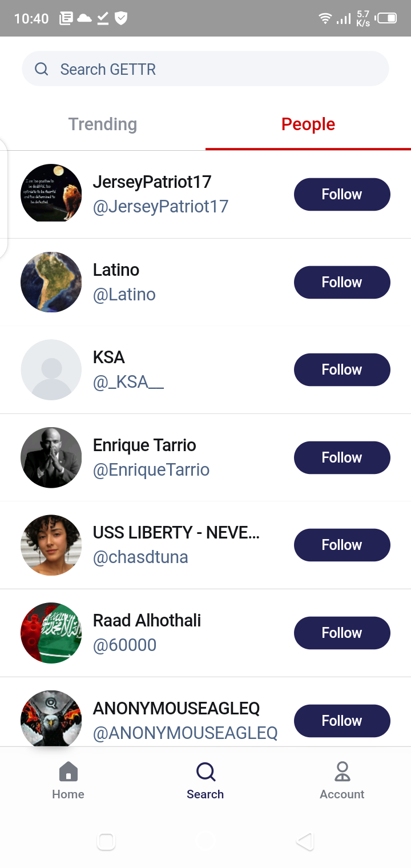Open the Home tab icon
Screen dimensions: 411x868
(68, 771)
